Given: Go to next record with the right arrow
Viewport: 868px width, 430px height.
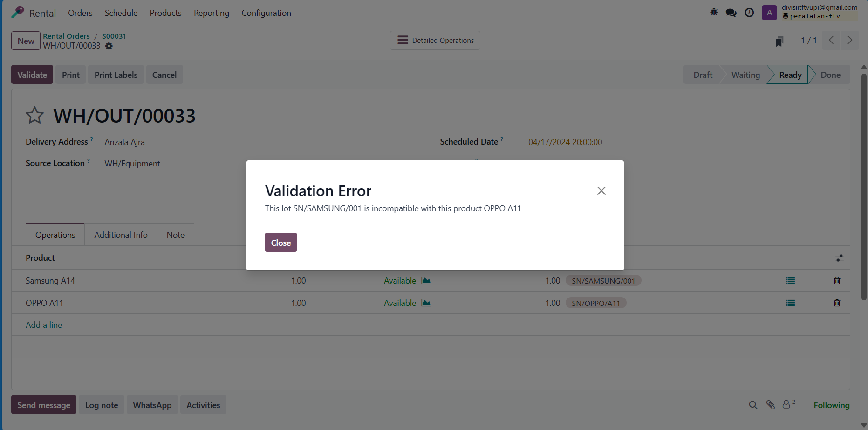Looking at the screenshot, I should click(x=849, y=41).
